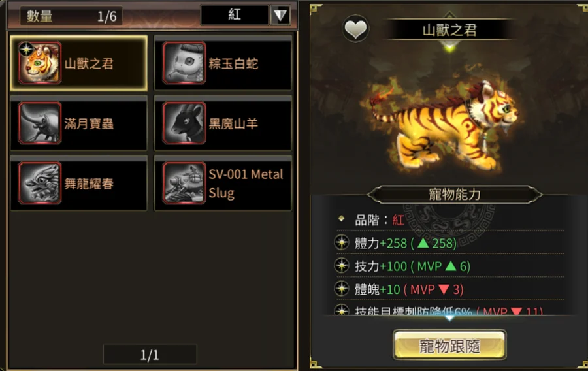Toggle the heart favorite button
This screenshot has width=588, height=371.
pyautogui.click(x=355, y=29)
